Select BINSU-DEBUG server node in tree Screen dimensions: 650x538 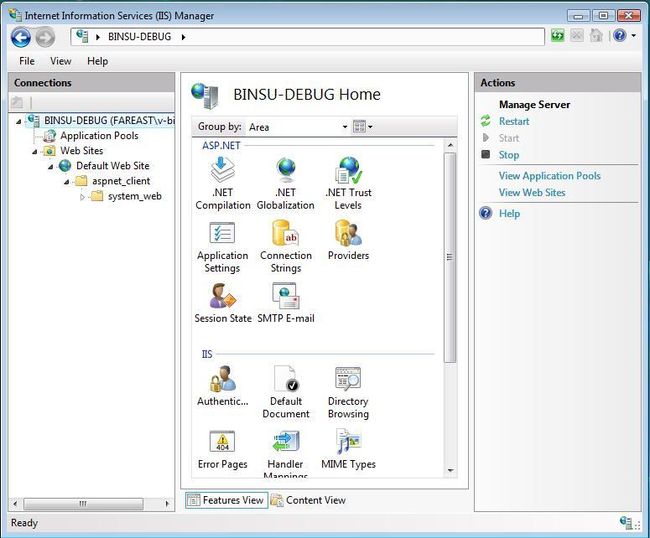(109, 121)
